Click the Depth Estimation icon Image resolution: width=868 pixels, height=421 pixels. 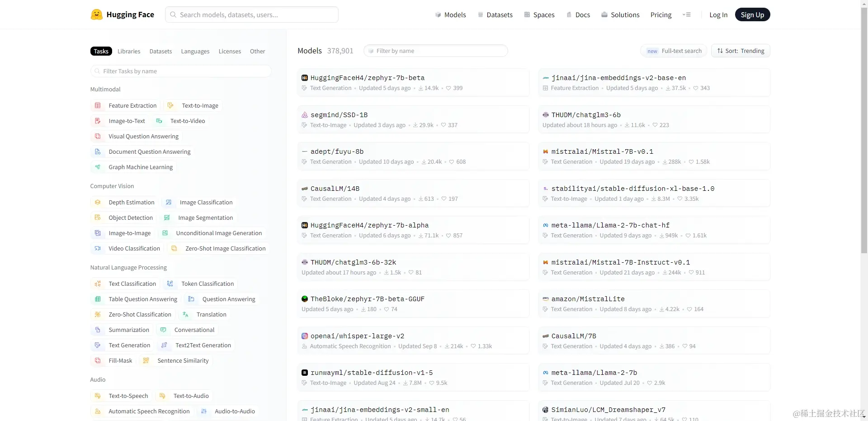coord(98,202)
